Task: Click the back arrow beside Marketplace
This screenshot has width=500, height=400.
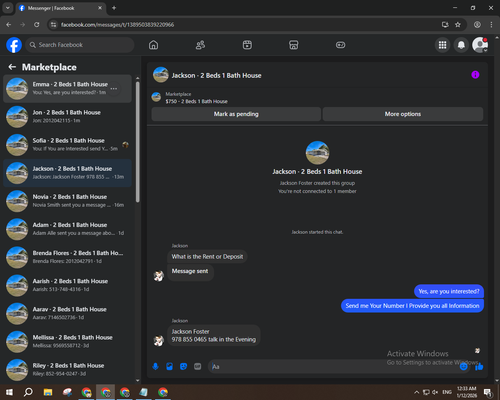Action: click(12, 67)
